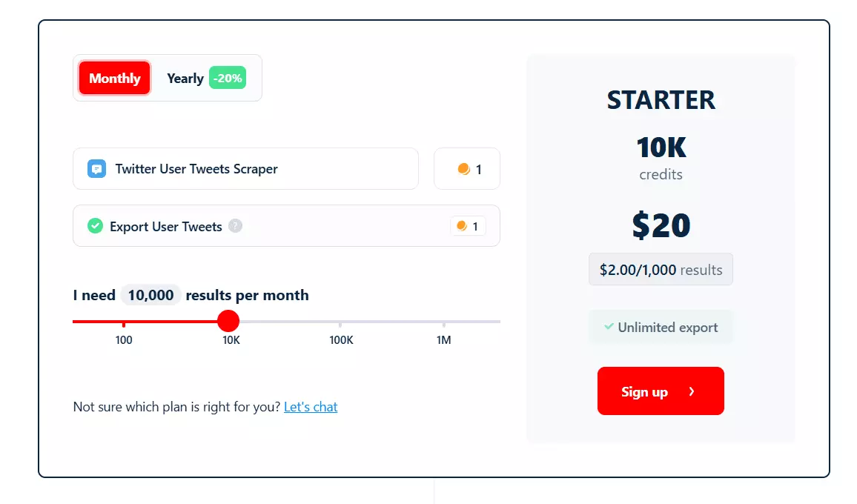857x504 pixels.
Task: Click the Sign up button
Action: tap(661, 391)
